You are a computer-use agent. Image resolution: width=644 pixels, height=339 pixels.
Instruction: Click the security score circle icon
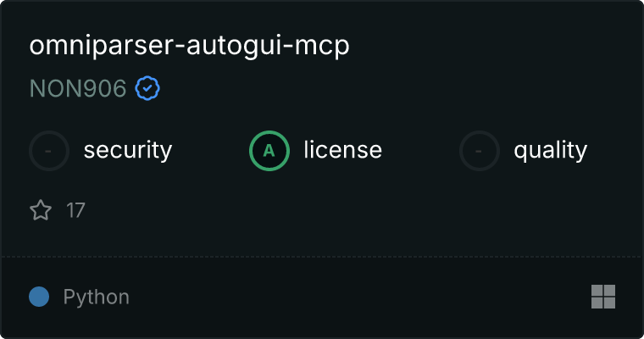[49, 151]
